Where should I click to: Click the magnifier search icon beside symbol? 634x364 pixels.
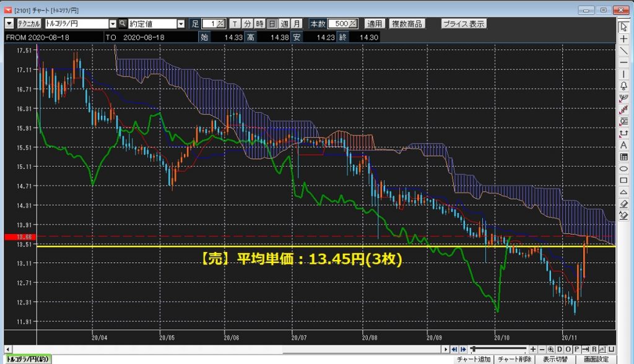123,24
